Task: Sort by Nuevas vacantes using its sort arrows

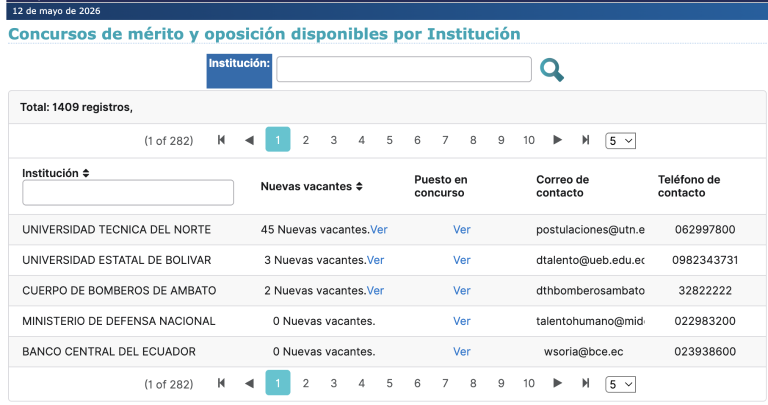Action: pyautogui.click(x=359, y=186)
